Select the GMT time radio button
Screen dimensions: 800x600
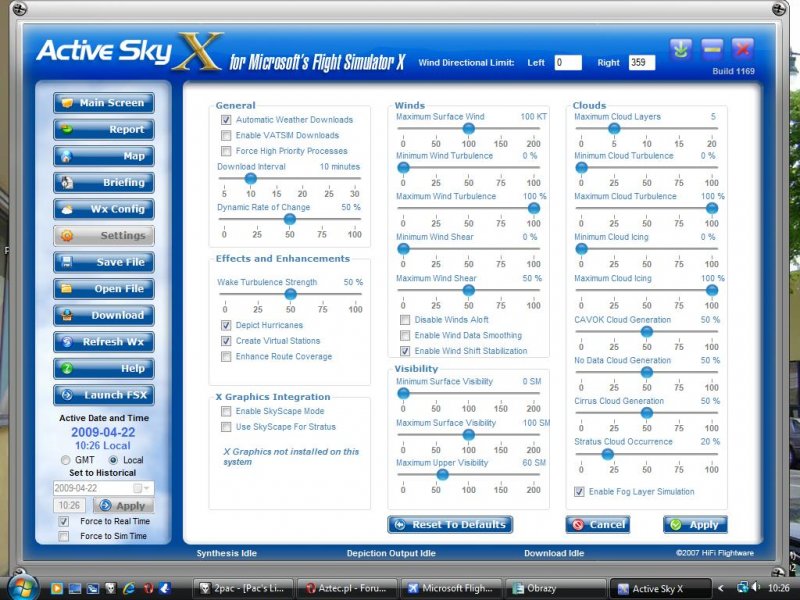[x=66, y=460]
